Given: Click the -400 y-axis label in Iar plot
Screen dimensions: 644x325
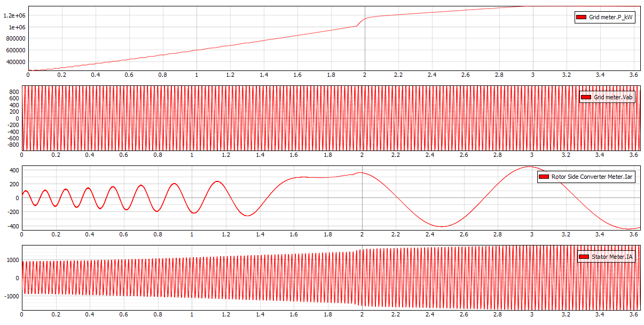Looking at the screenshot, I should click(x=11, y=226).
